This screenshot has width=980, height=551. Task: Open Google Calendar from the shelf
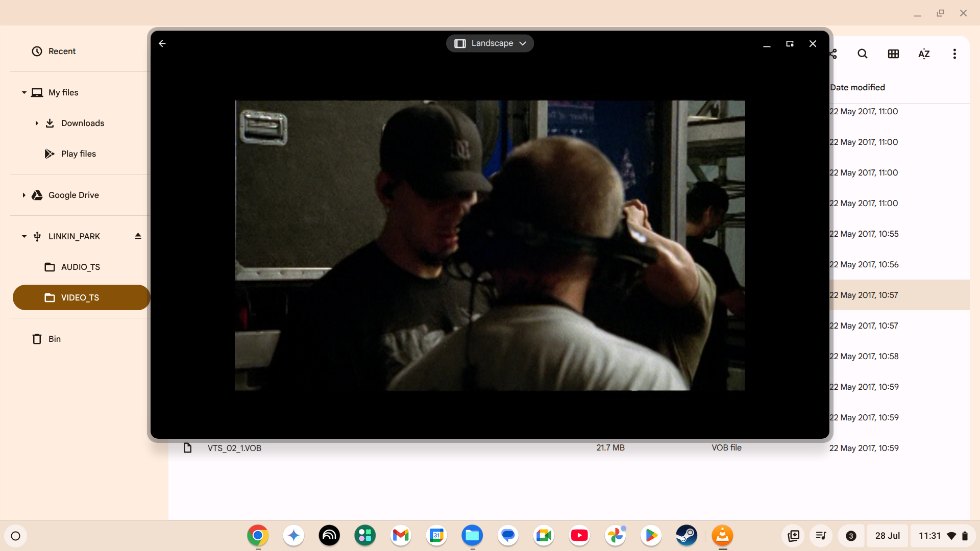[x=436, y=535]
